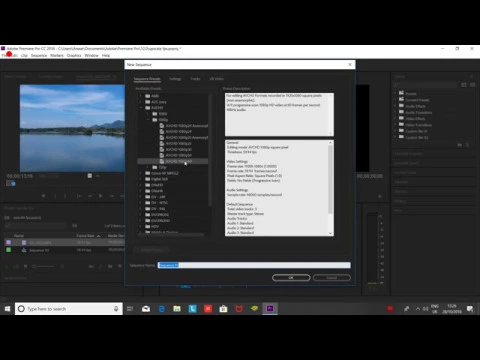The image size is (480, 360).
Task: Click the DNxHD folder icon
Action: tap(148, 185)
